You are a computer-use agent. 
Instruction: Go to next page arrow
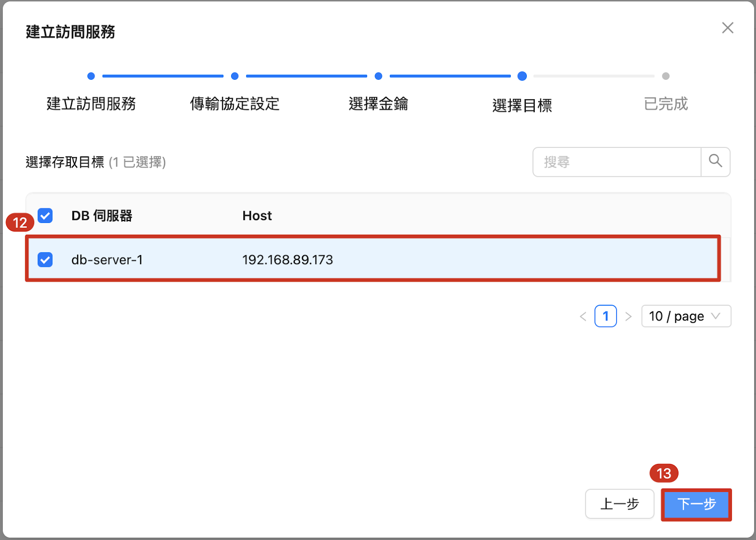coord(628,317)
